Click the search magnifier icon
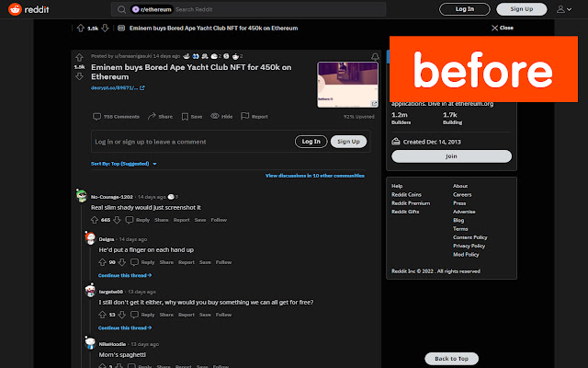588x368 pixels. [121, 9]
